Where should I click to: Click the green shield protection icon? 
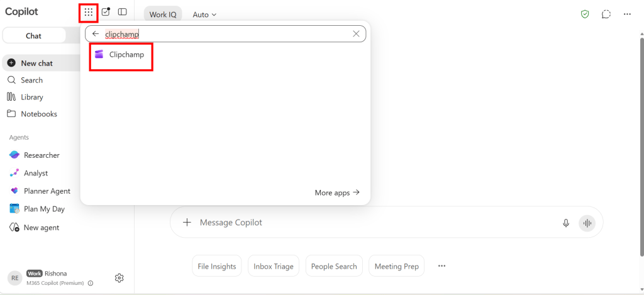[585, 14]
